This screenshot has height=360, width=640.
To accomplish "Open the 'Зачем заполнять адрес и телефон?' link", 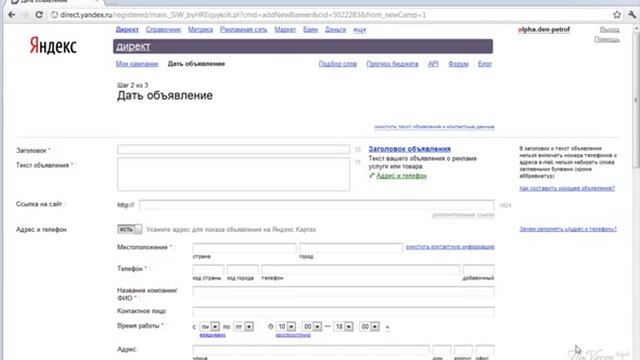I will coord(568,229).
